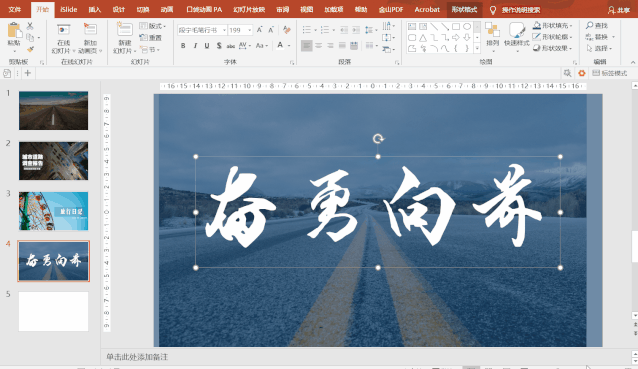Click the Paste clipboard icon
This screenshot has width=638, height=369.
[x=14, y=31]
